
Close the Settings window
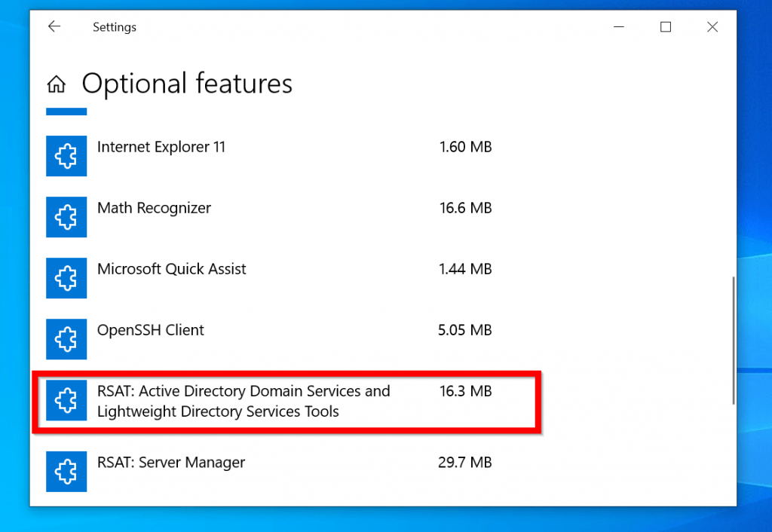(x=712, y=27)
